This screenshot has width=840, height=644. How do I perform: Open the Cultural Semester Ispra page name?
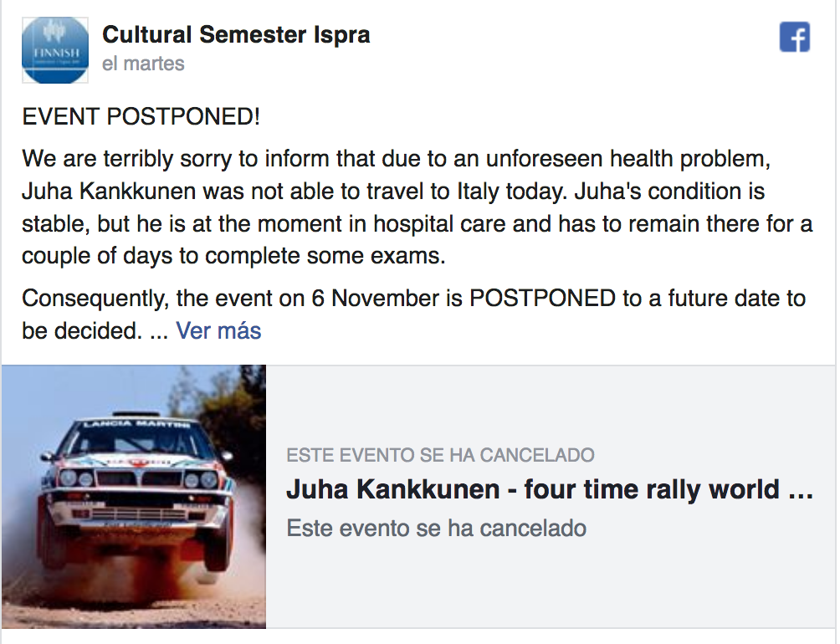pos(236,35)
